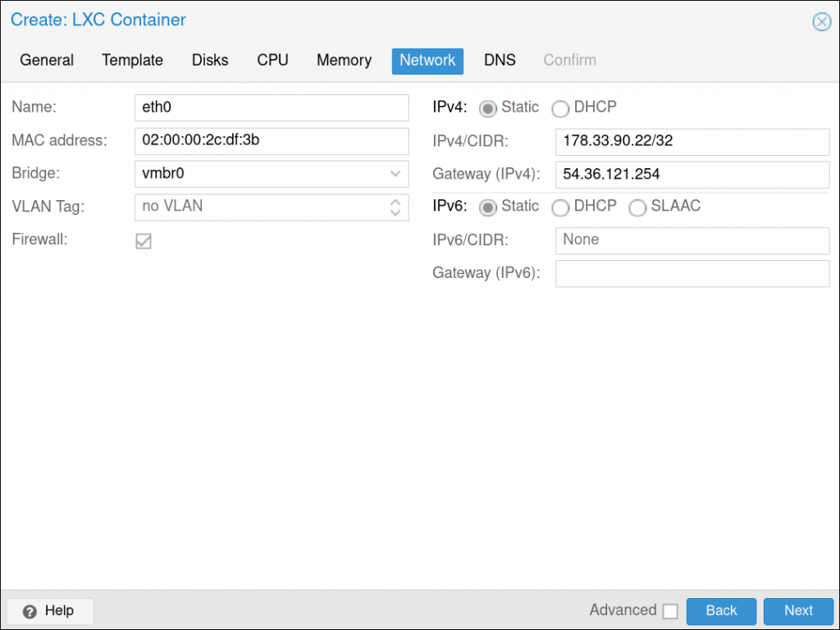Image resolution: width=840 pixels, height=630 pixels.
Task: Close the Create LXC Container dialog
Action: 821,22
